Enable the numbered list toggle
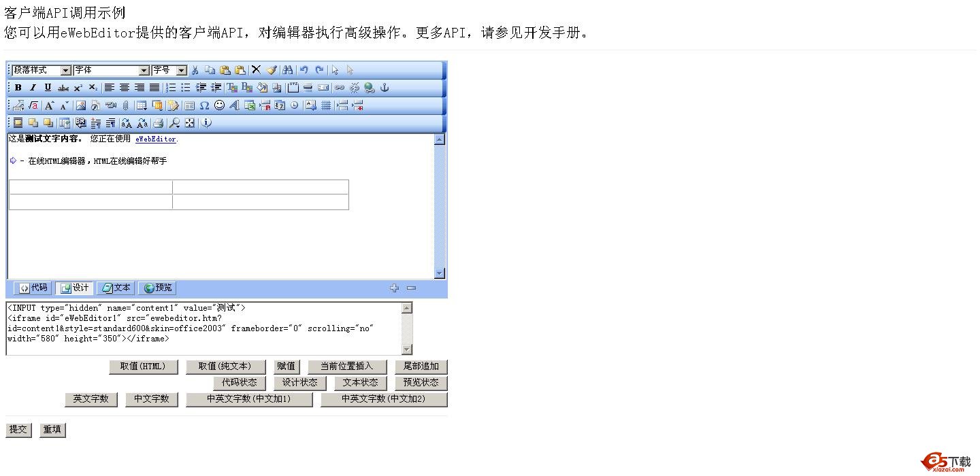The height and width of the screenshot is (476, 980). pos(170,87)
